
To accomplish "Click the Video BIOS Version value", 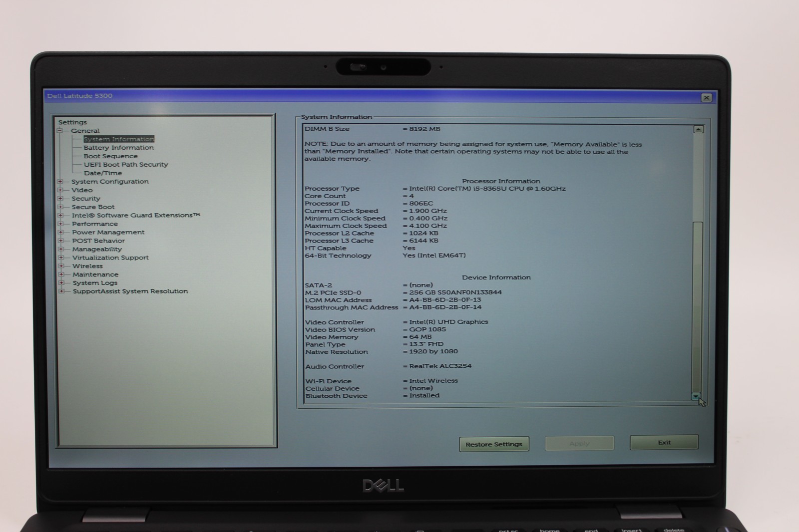I will click(427, 329).
